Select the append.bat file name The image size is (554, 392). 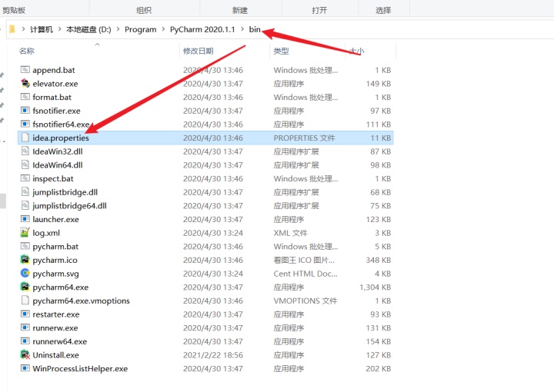(x=54, y=70)
